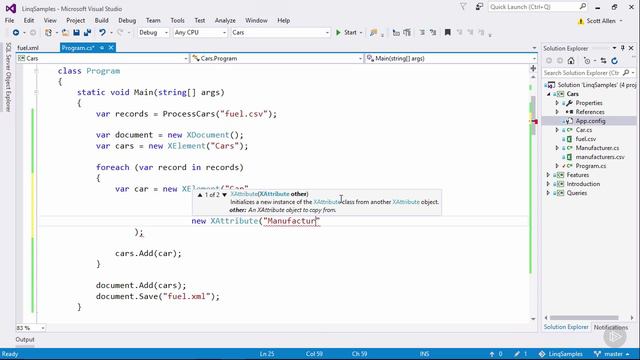Open the Debug menu
640x360 pixels.
coord(127,20)
